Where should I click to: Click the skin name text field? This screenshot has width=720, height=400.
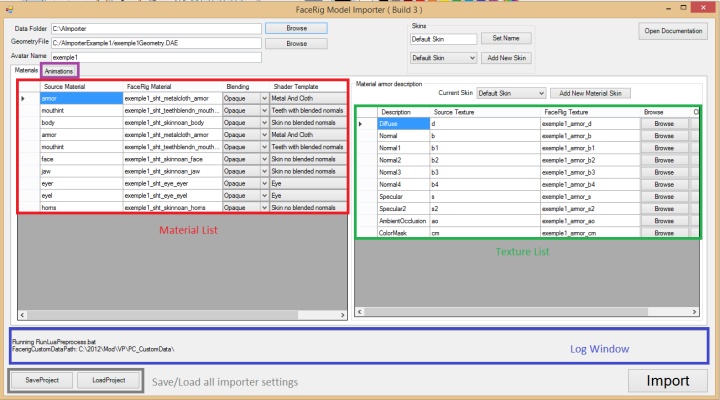tap(443, 39)
